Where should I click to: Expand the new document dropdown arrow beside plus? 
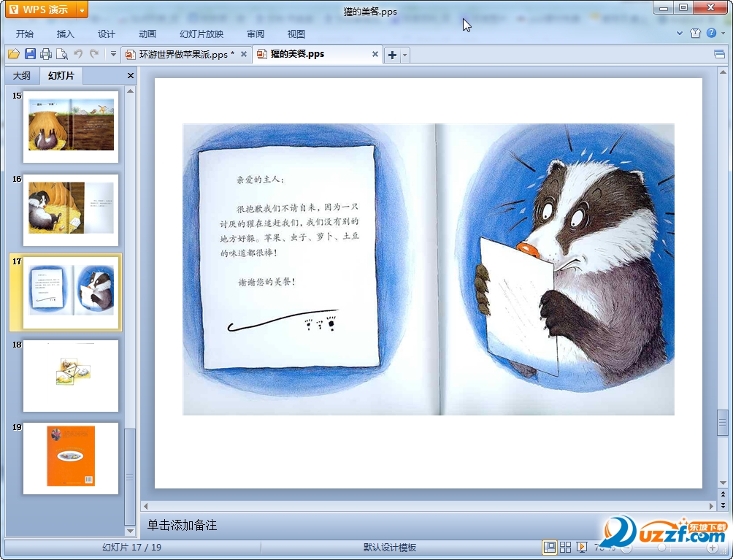(x=405, y=55)
